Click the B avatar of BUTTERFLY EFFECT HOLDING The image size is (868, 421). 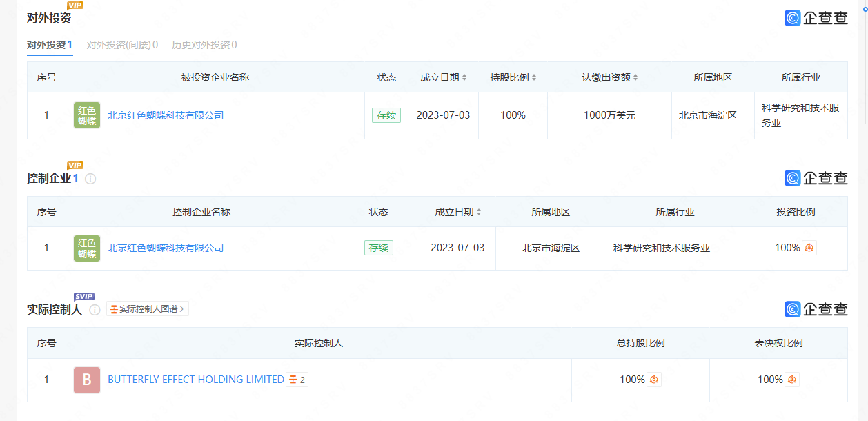click(87, 380)
